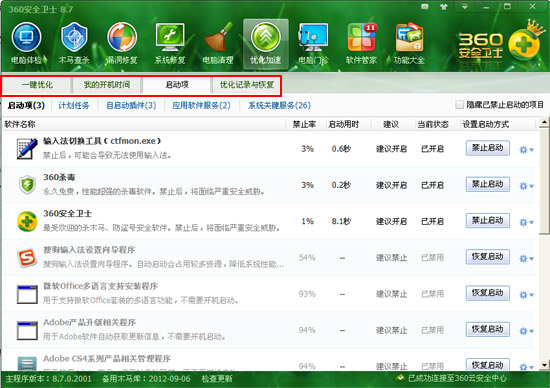Open settings gear dropdown for 360安全卫士 row
550x388 pixels.
point(526,222)
